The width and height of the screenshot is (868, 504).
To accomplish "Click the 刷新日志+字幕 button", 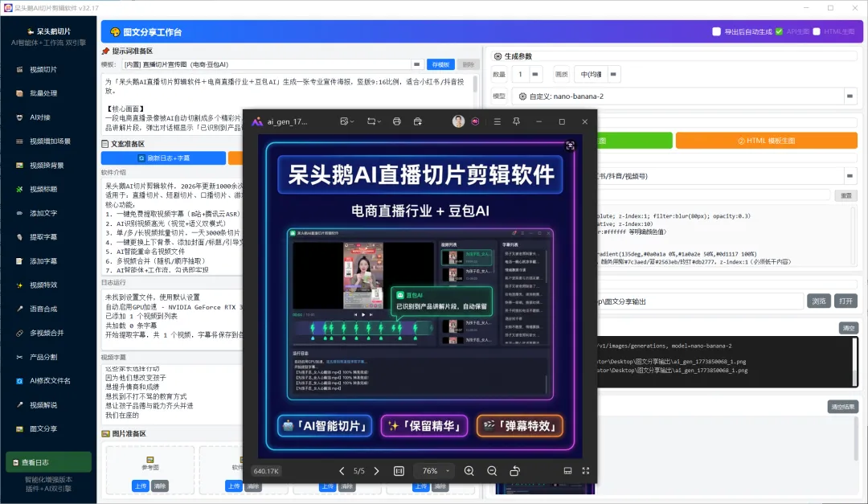I will pyautogui.click(x=163, y=158).
